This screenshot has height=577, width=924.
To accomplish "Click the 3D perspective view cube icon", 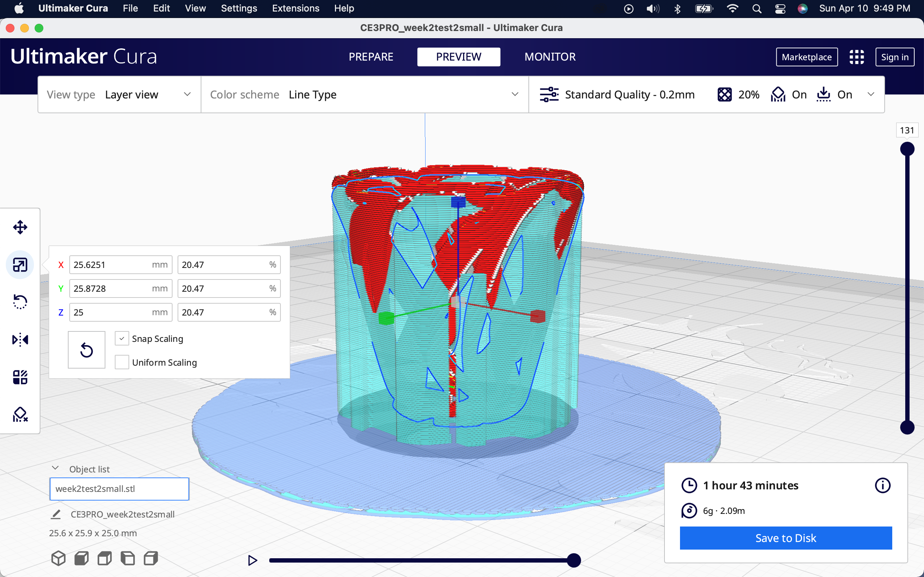I will coord(58,558).
